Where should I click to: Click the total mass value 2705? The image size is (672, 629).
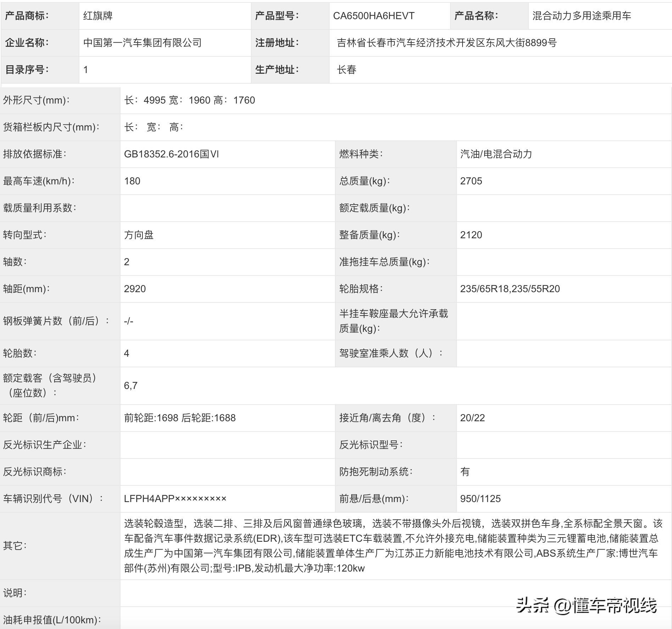(471, 181)
